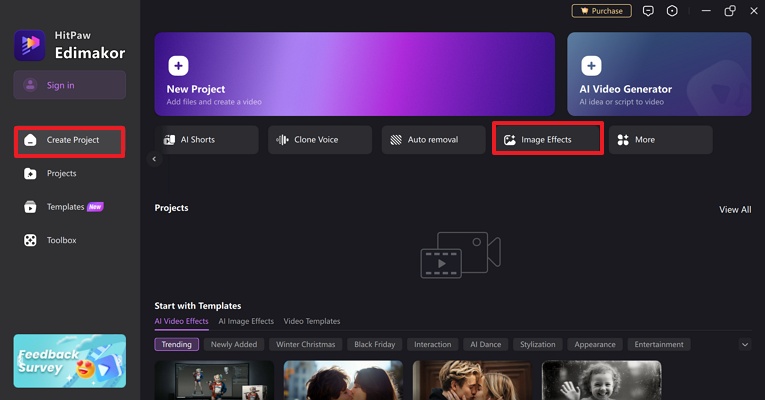This screenshot has width=765, height=400.
Task: Select the Winter Christmas category filter
Action: pos(305,344)
